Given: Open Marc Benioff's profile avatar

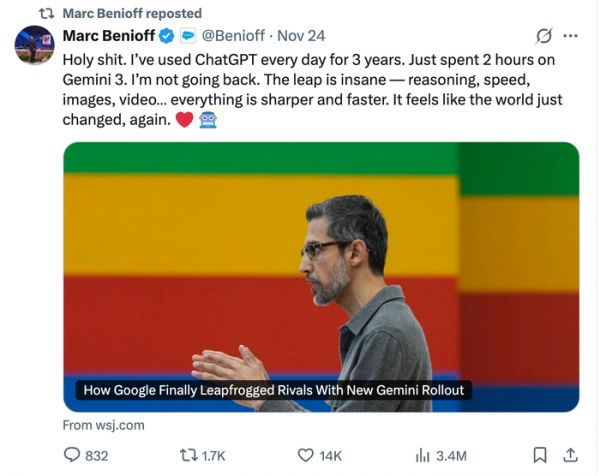Looking at the screenshot, I should pos(34,45).
